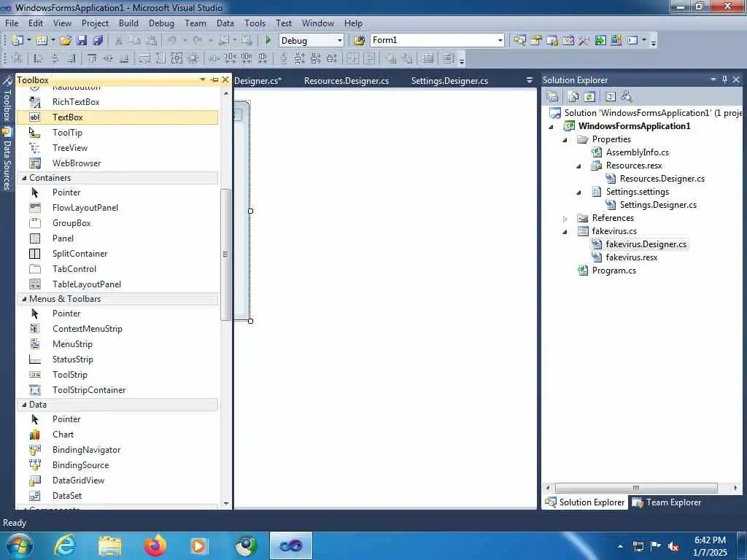Screen dimensions: 747x560
Task: Click the Add New Item toolbar icon
Action: (x=42, y=41)
